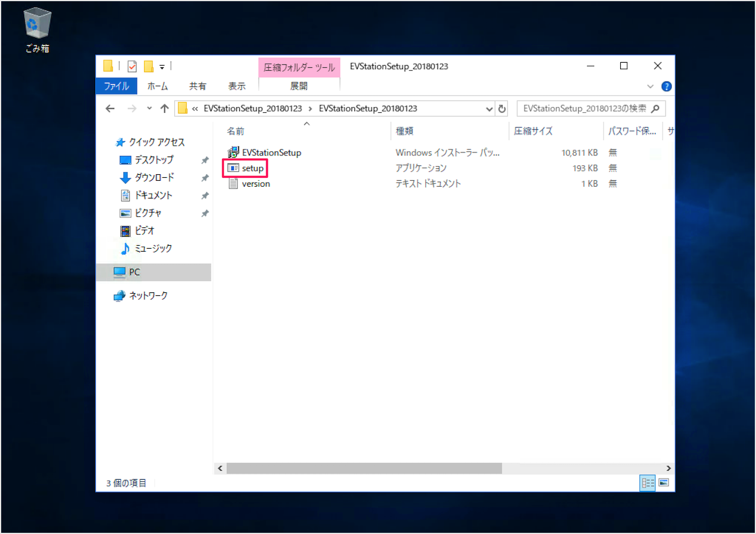Open Help with the blue question icon
756x534 pixels.
pyautogui.click(x=666, y=86)
